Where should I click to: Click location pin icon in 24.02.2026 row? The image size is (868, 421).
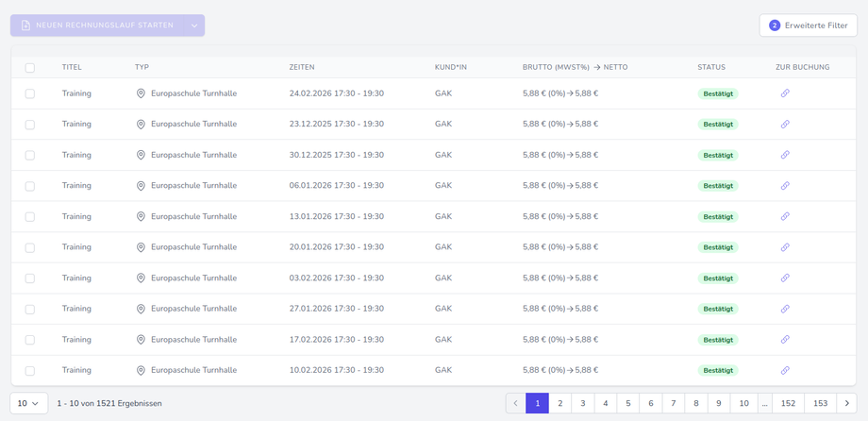point(141,93)
